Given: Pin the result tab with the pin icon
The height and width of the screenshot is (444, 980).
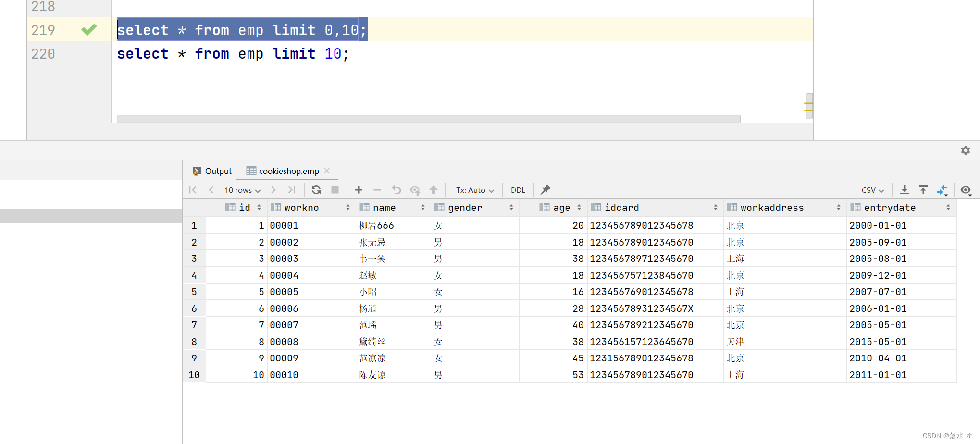Looking at the screenshot, I should coord(546,190).
